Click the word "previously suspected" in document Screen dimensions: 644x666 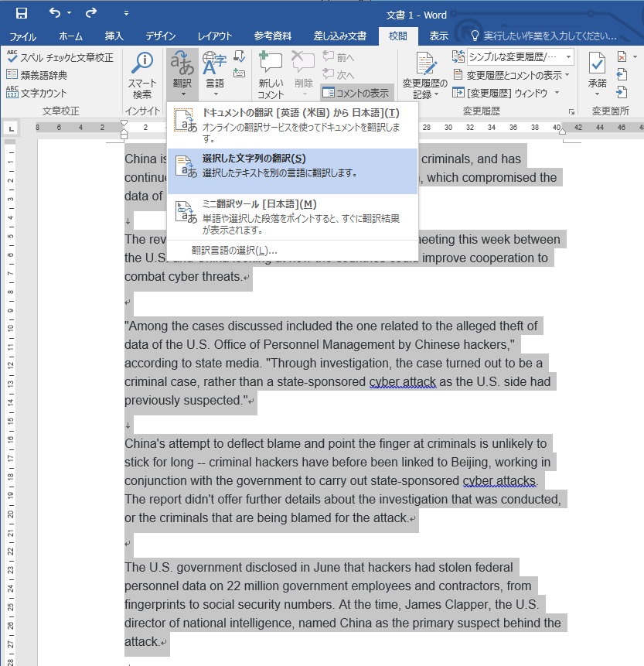tap(183, 400)
